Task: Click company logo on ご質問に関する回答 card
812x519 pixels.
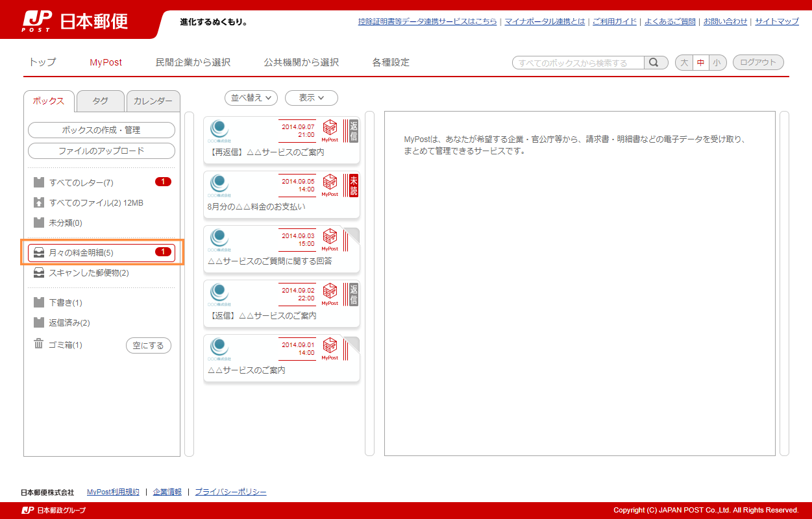Action: pyautogui.click(x=219, y=240)
